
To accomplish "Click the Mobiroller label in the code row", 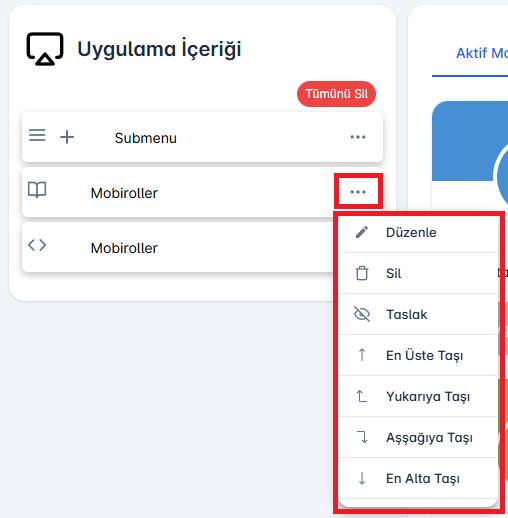I will click(124, 248).
